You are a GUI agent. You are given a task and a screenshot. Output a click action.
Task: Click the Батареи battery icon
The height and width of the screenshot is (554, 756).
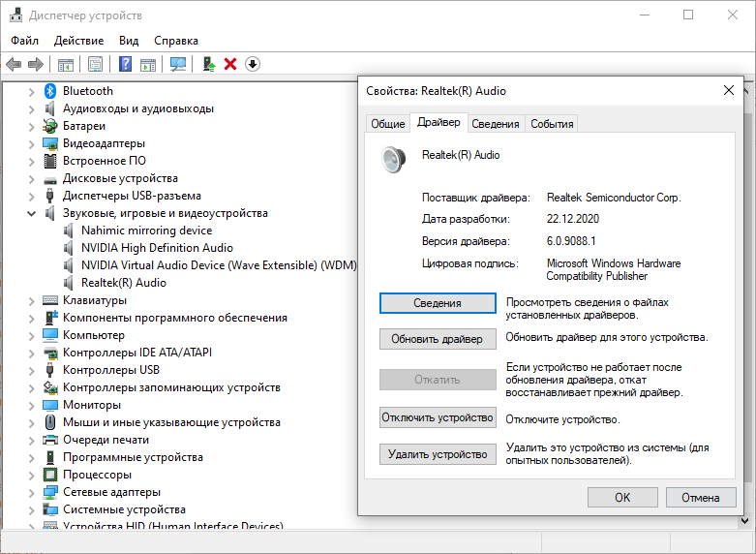click(x=50, y=126)
